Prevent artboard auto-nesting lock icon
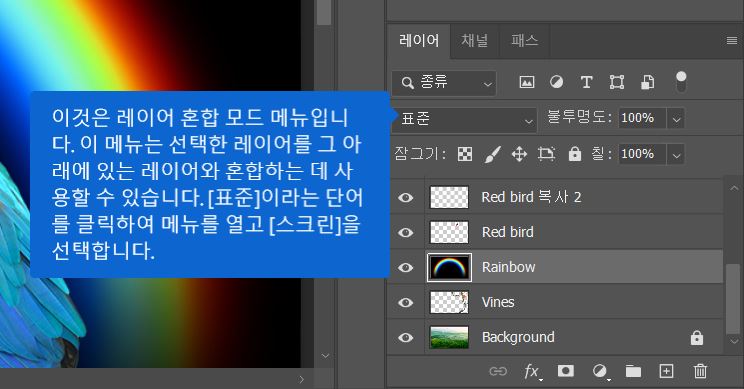This screenshot has height=389, width=744. (x=546, y=154)
